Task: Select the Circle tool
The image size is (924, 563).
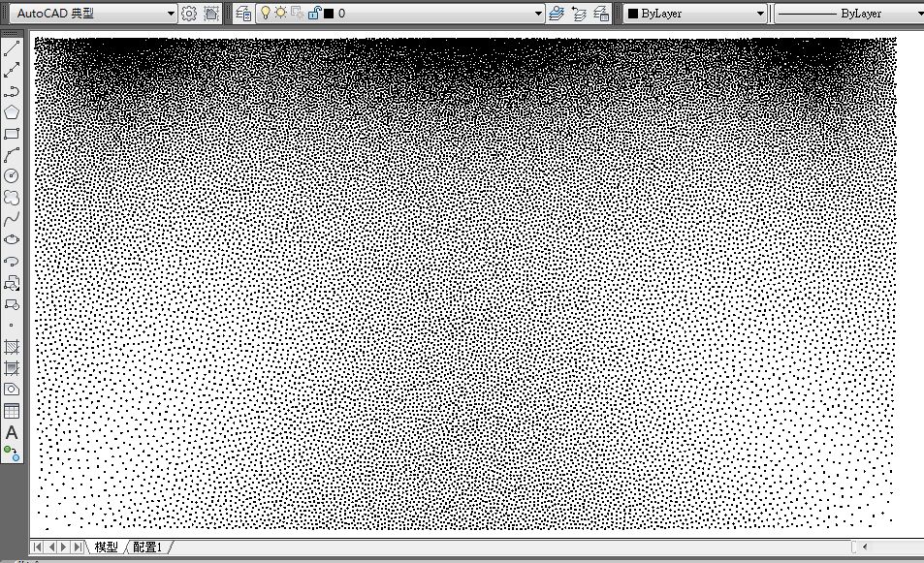Action: pos(12,176)
